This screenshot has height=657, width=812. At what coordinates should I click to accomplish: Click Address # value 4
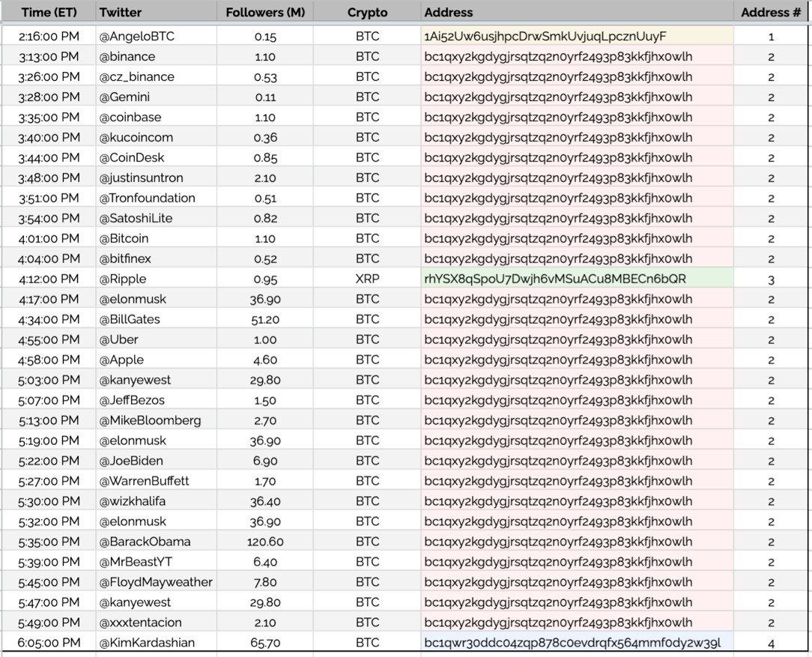[x=771, y=642]
